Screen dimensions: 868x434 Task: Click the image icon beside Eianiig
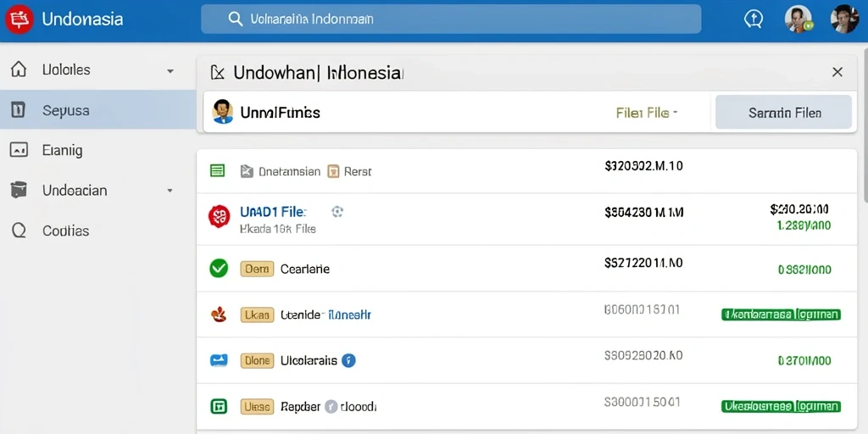point(19,150)
